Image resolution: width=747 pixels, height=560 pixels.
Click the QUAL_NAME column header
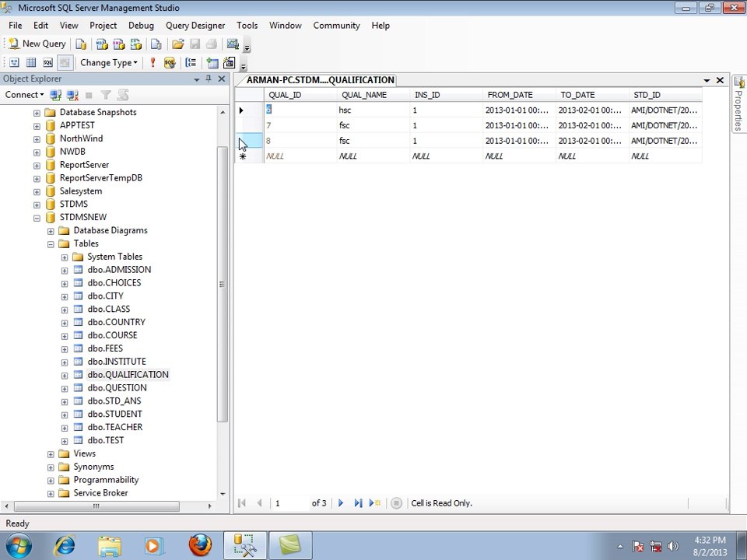(x=373, y=95)
